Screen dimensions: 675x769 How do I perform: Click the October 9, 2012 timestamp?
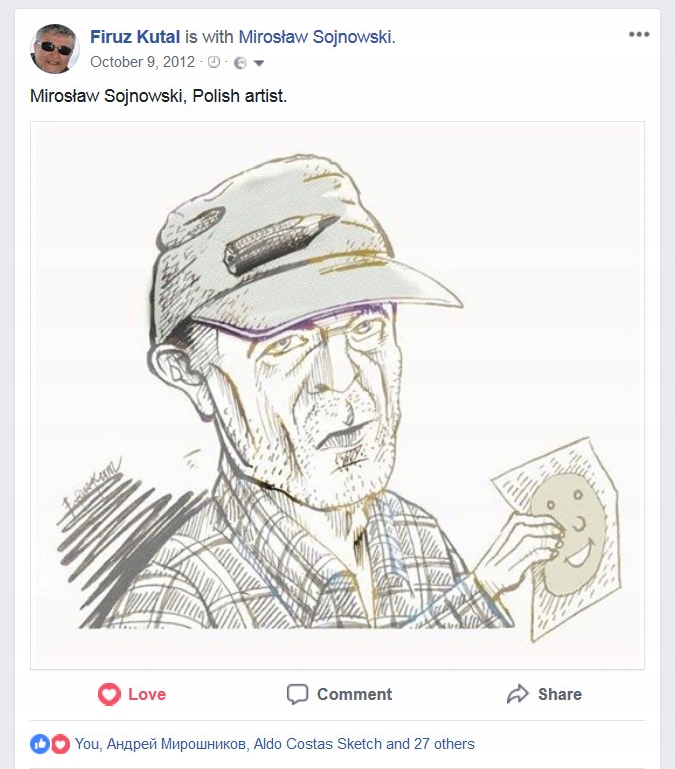point(144,62)
